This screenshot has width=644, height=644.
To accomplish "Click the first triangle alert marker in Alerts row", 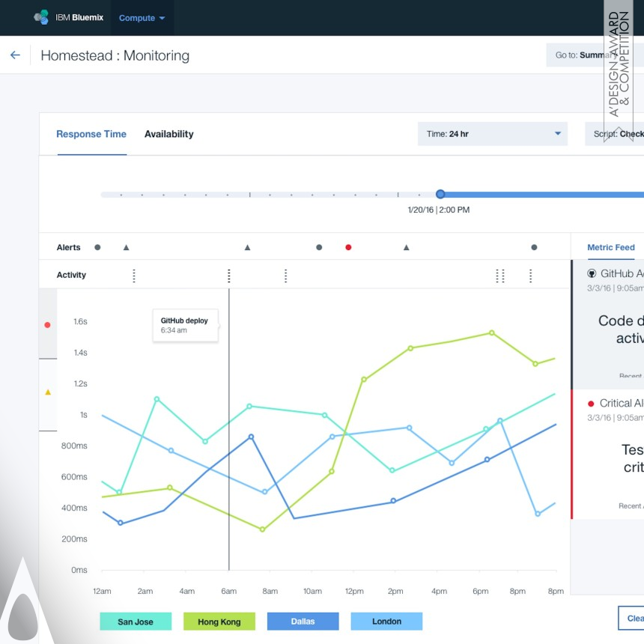I will [126, 247].
